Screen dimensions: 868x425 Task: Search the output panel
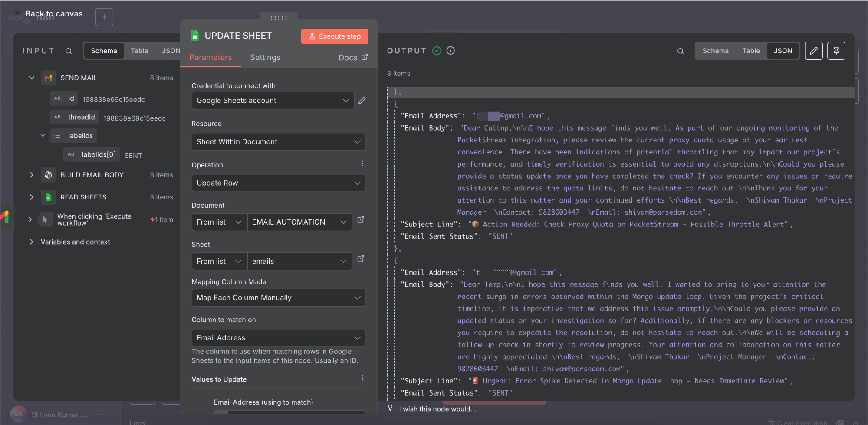680,51
